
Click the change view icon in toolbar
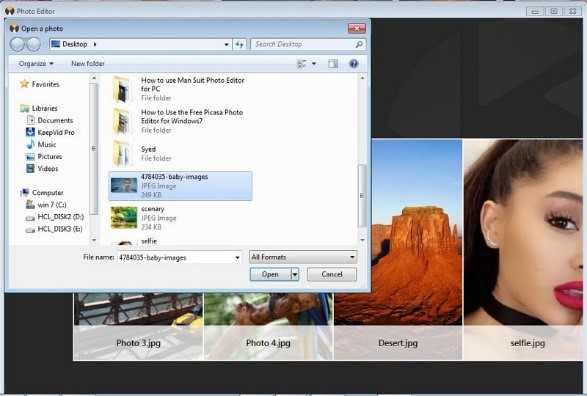click(x=302, y=64)
